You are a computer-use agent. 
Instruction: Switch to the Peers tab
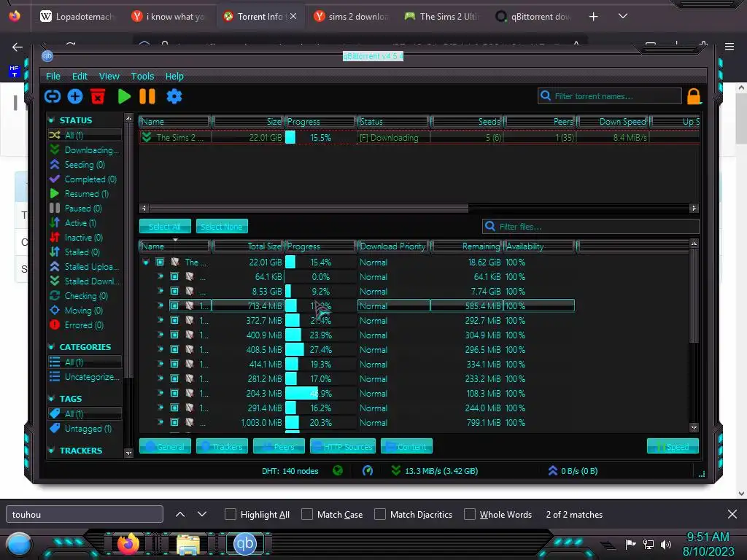coord(279,446)
